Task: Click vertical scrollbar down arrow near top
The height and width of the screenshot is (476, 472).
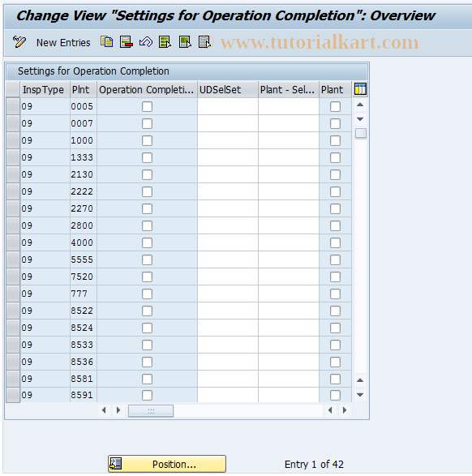Action: (x=360, y=119)
